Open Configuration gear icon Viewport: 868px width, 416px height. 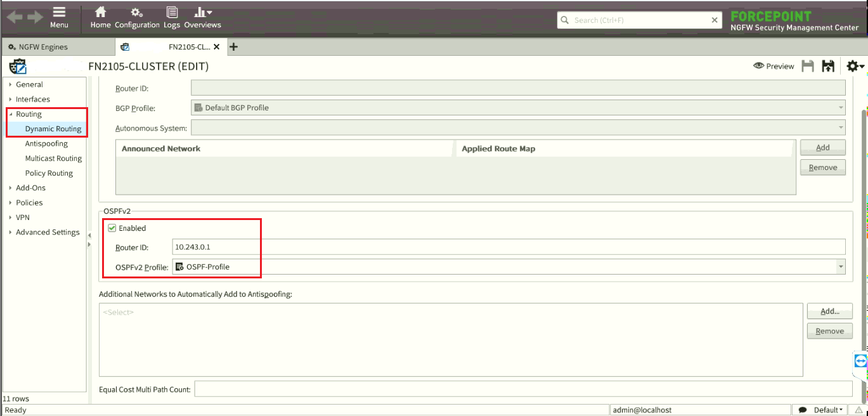pyautogui.click(x=137, y=17)
